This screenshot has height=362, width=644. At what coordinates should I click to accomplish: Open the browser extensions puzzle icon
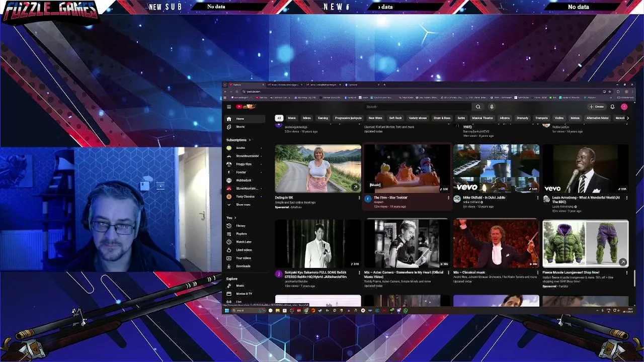tap(618, 92)
